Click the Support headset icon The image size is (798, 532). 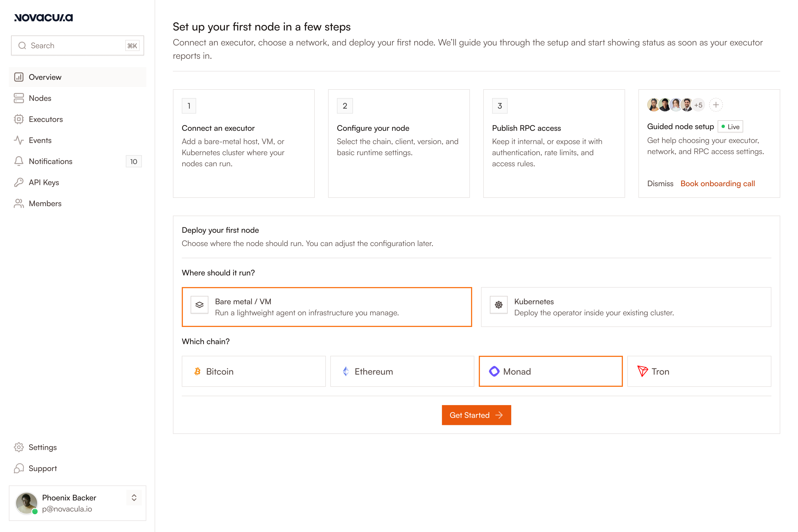(19, 468)
